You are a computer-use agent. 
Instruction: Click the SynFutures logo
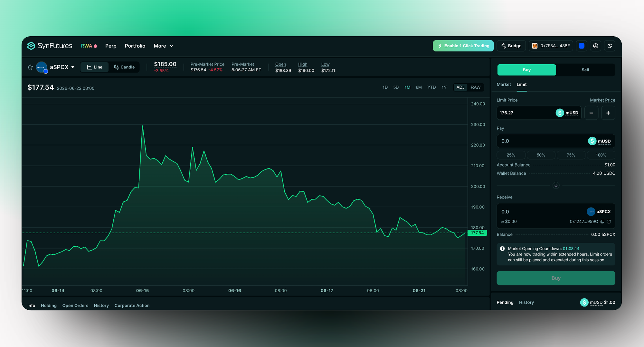[x=50, y=46]
